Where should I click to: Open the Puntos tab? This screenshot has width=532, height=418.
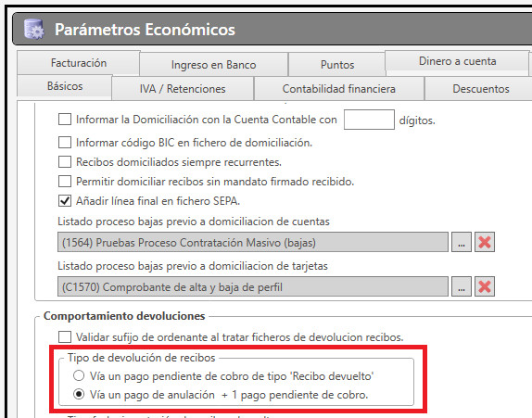[x=337, y=65]
